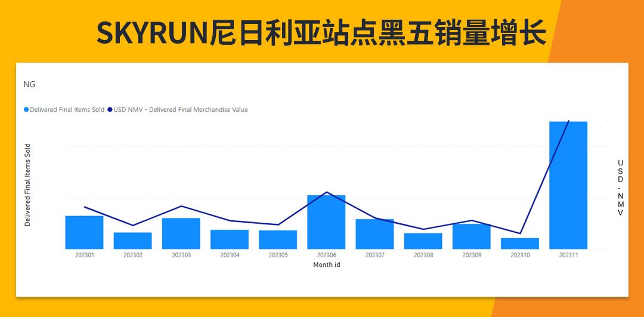The width and height of the screenshot is (644, 317).
Task: Click Delivered Final Items Sold legend dot
Action: click(26, 110)
